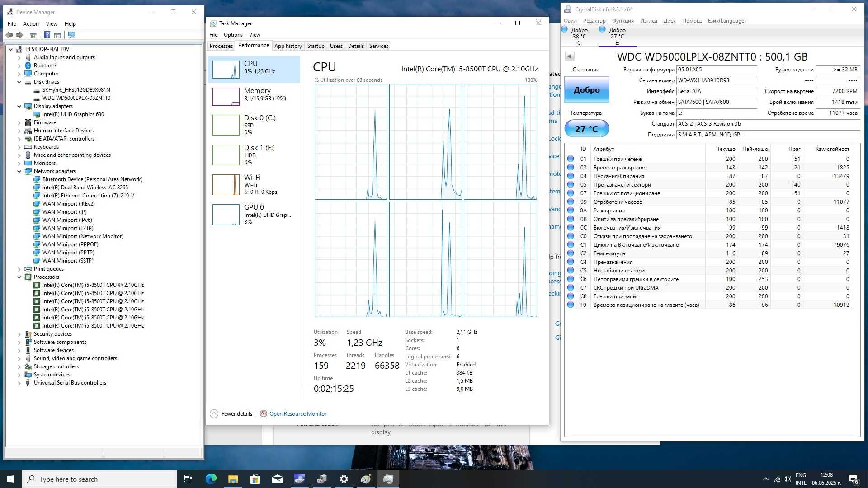Viewport: 868px width, 488px height.
Task: Collapse the Processors node
Action: (x=19, y=277)
